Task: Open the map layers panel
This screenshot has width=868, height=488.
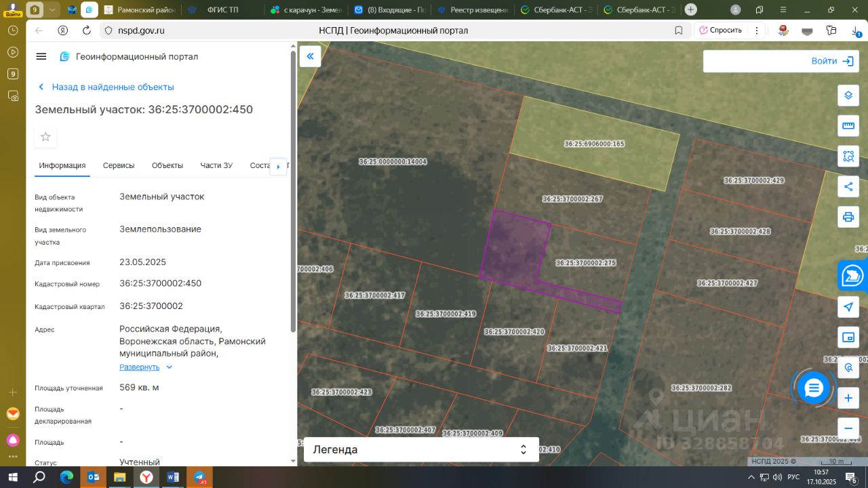Action: [x=848, y=96]
